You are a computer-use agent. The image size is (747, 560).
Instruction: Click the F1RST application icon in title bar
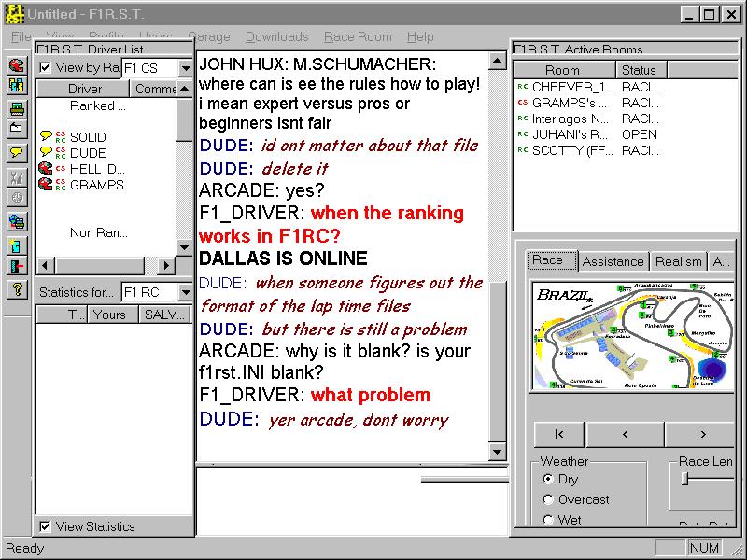[14, 14]
